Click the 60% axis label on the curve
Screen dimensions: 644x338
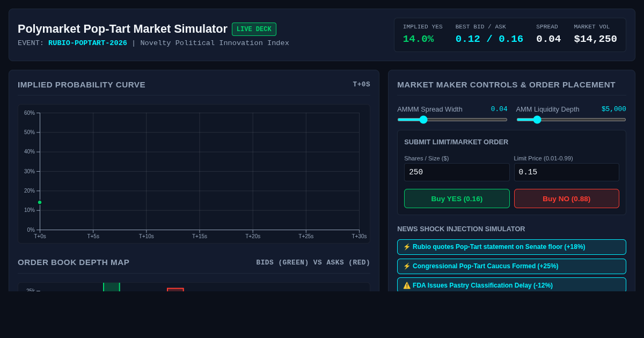coord(30,113)
